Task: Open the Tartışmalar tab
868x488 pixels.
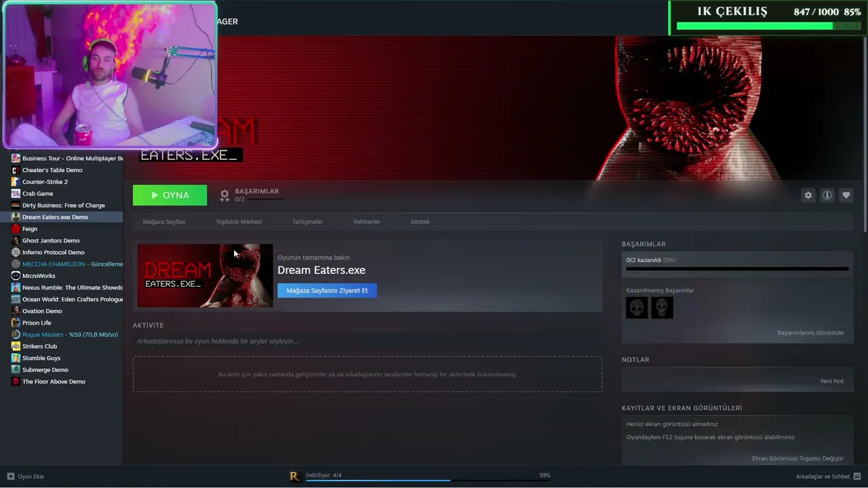Action: point(307,222)
